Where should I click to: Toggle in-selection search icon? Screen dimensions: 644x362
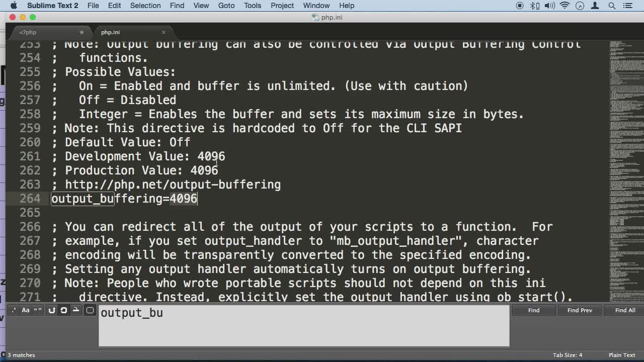coord(76,310)
